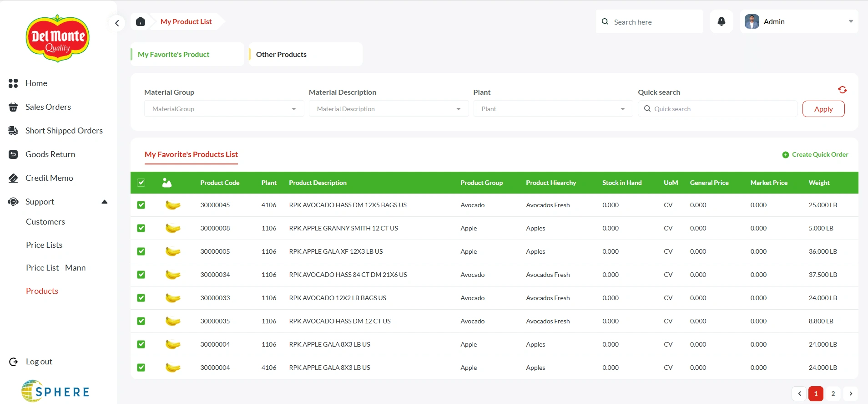The width and height of the screenshot is (868, 404).
Task: Uncheck the row for RPK APPLE GRANNY SMITH
Action: point(141,228)
